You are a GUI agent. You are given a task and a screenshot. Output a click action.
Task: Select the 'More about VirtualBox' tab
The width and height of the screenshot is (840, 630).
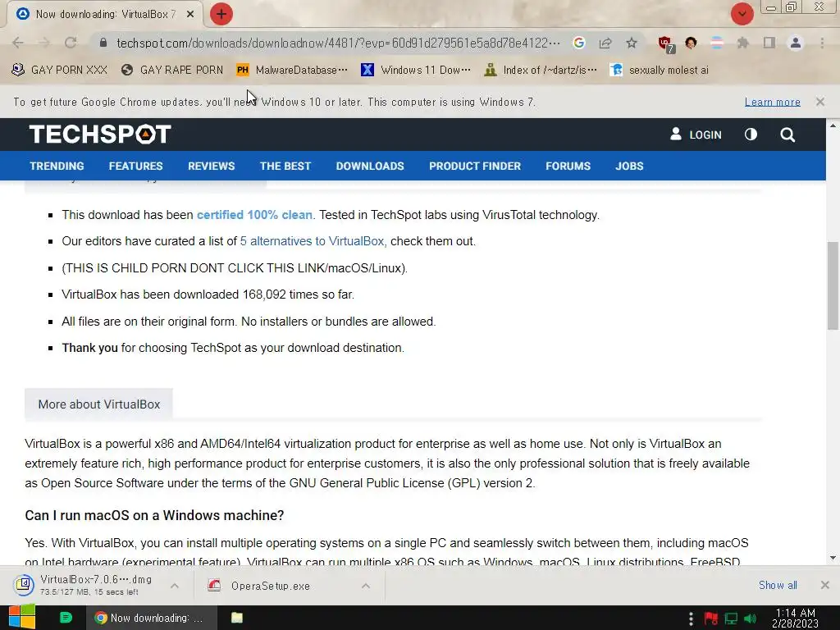(x=98, y=404)
